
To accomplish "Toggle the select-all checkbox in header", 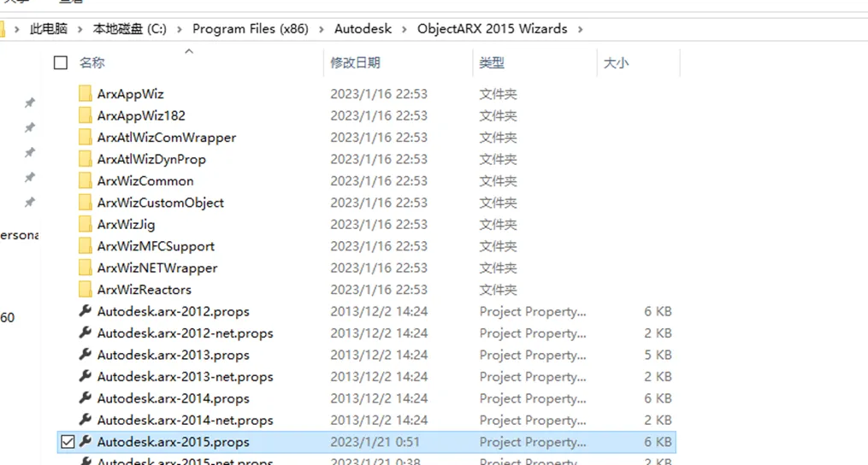I will click(61, 62).
